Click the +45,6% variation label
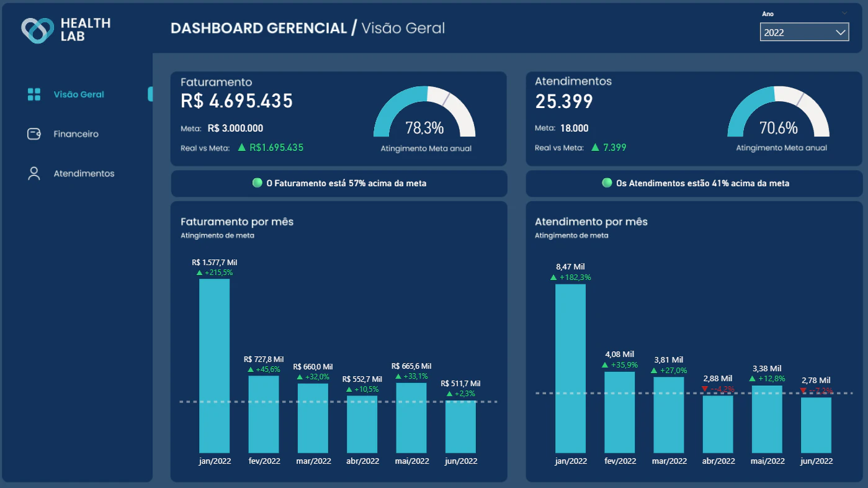868x488 pixels. [268, 369]
